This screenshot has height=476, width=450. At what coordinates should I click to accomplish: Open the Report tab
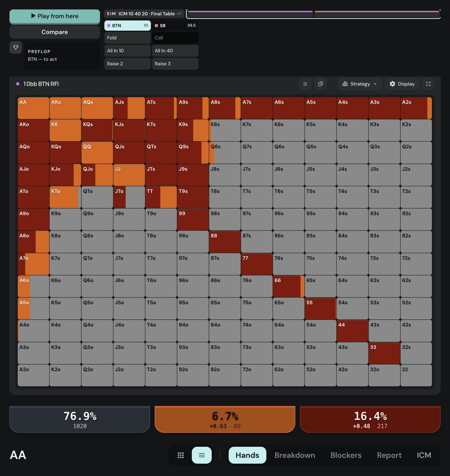click(389, 455)
